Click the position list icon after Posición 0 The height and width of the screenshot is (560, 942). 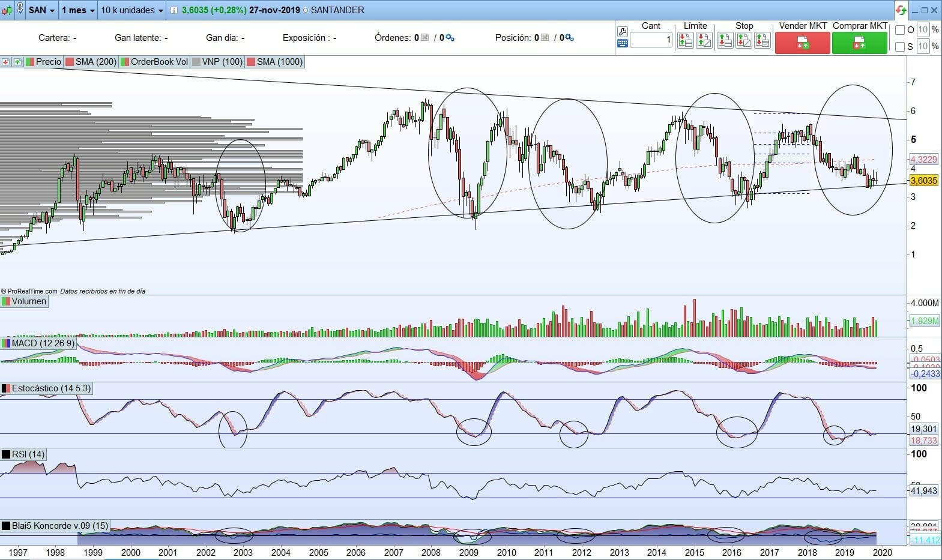545,38
